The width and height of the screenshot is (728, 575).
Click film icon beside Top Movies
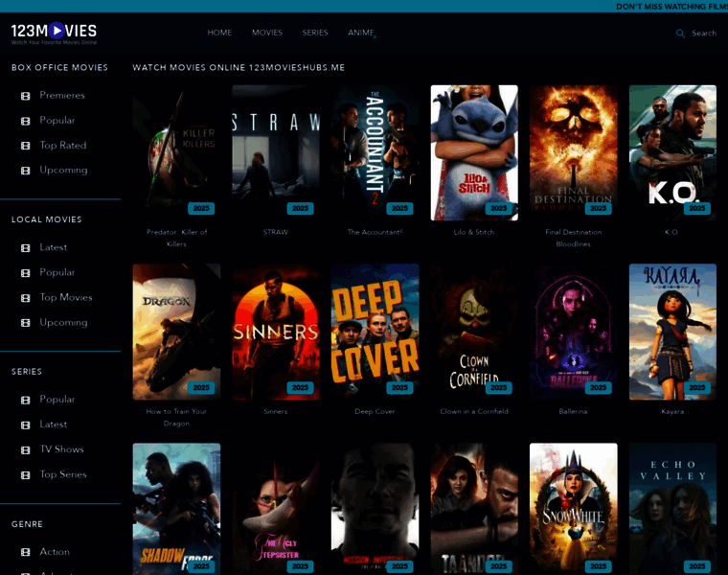[26, 298]
